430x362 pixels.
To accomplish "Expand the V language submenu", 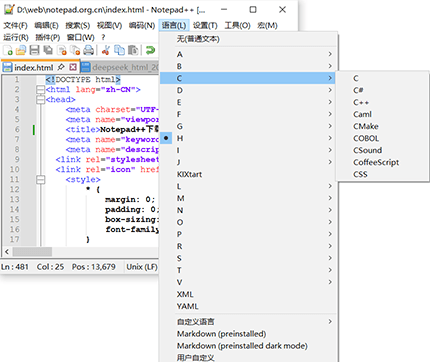I will click(x=249, y=282).
